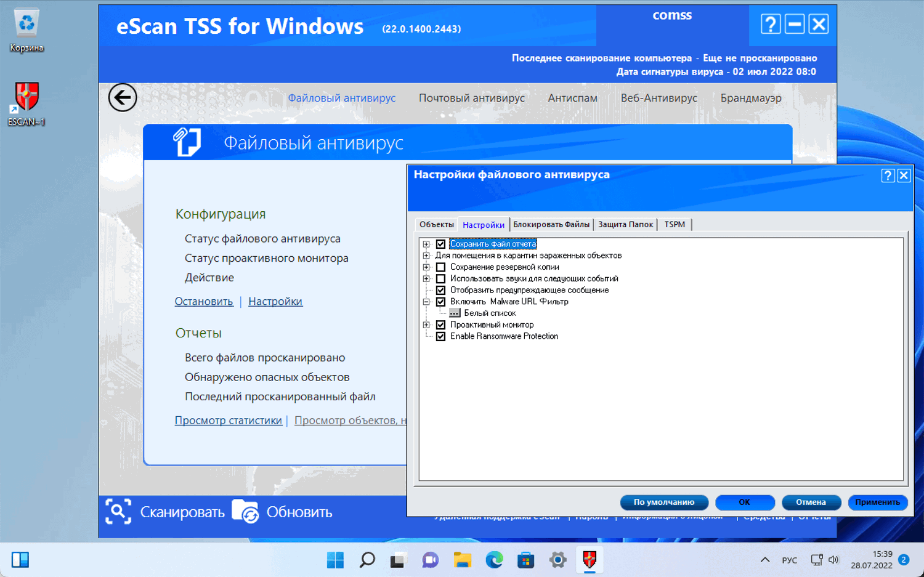Open the taskbar clock 15:39 28.07.2022

coord(872,560)
